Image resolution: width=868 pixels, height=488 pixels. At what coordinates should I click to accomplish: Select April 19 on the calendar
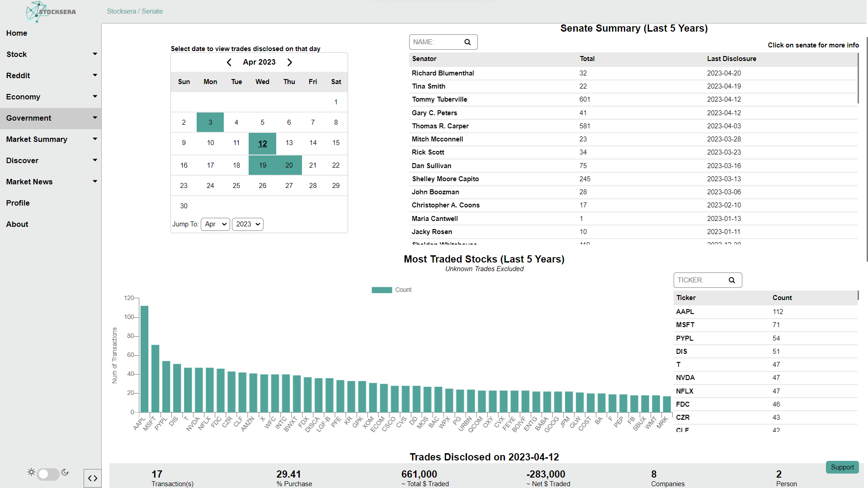coord(262,165)
